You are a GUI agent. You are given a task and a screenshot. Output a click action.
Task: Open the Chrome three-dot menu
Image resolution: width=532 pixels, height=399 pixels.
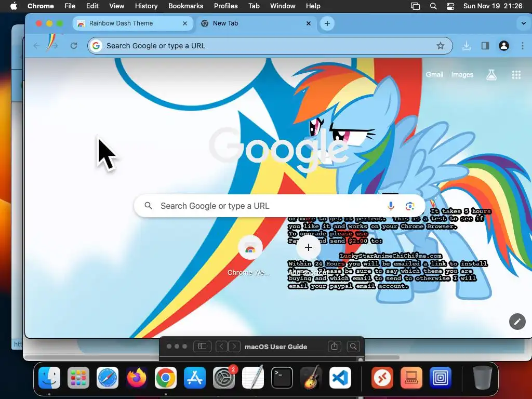(x=523, y=46)
